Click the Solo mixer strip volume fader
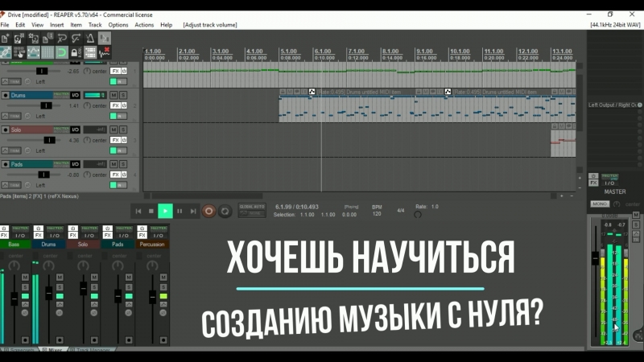The image size is (644, 362). click(83, 288)
